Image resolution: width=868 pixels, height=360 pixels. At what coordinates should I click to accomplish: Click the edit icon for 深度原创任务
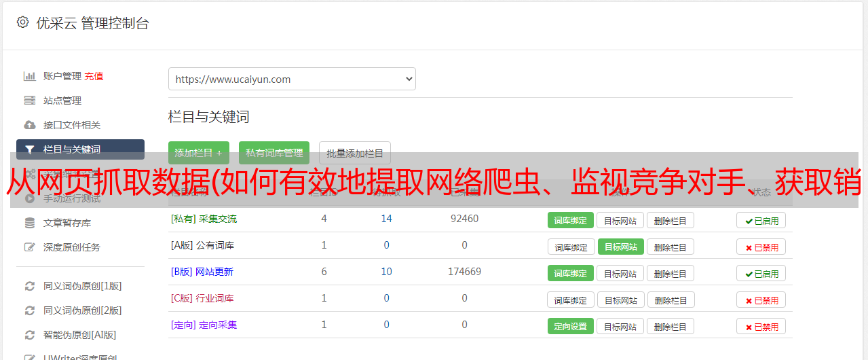(30, 247)
